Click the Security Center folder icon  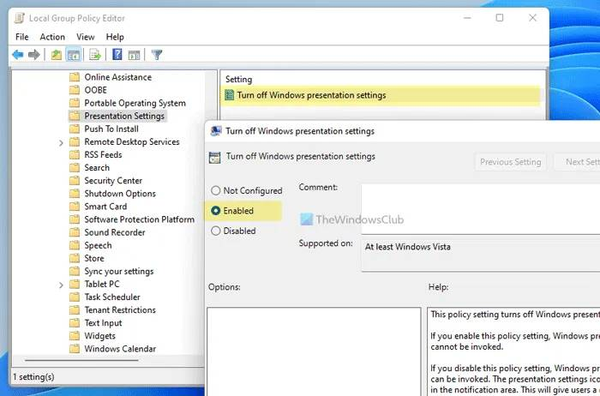click(75, 181)
